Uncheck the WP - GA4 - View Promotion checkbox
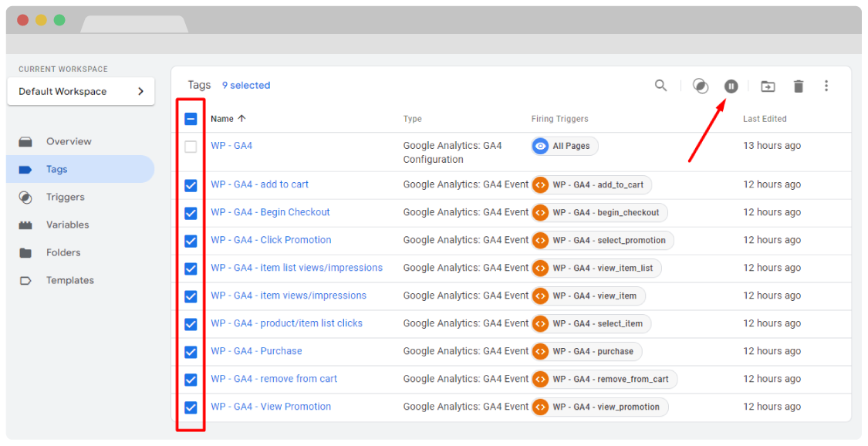 tap(191, 407)
